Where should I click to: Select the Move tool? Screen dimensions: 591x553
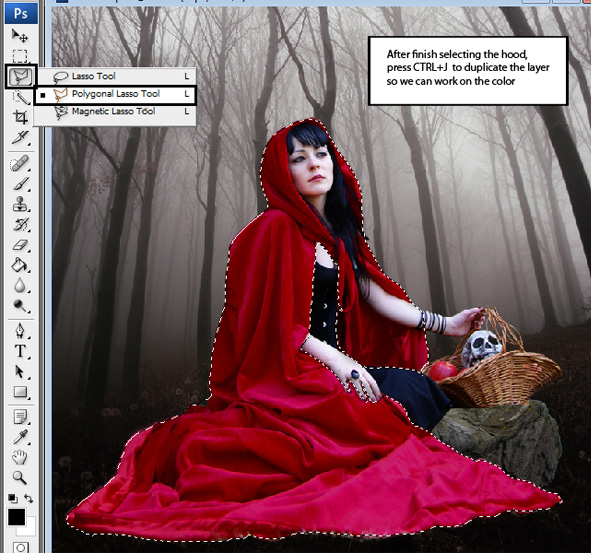tap(20, 36)
